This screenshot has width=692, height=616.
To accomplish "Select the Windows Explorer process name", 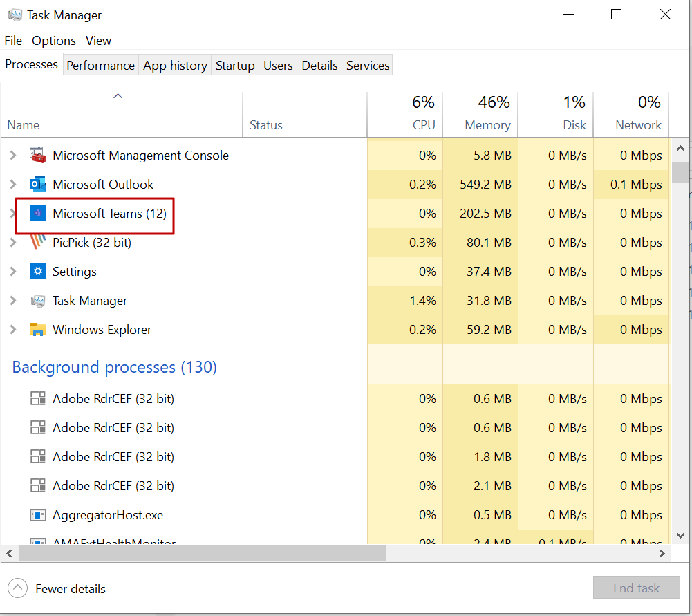I will tap(102, 330).
